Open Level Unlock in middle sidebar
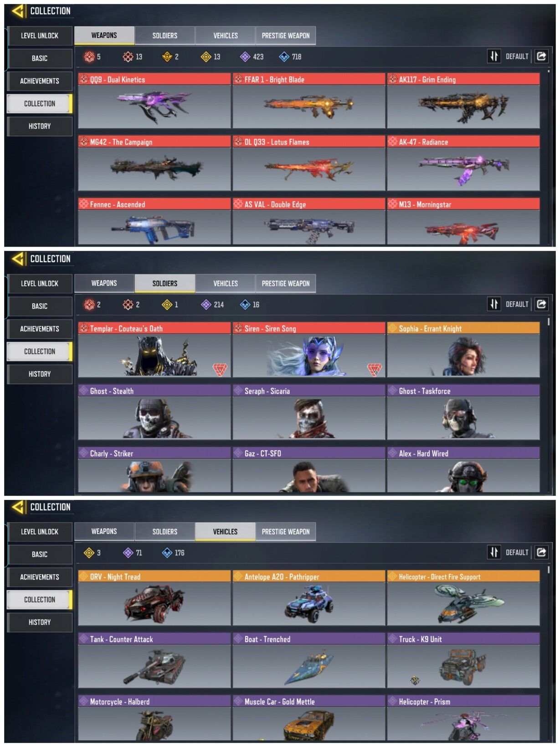 tap(40, 284)
